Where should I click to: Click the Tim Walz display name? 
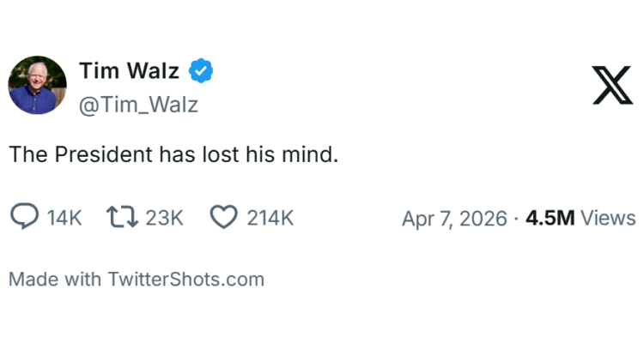pos(129,71)
